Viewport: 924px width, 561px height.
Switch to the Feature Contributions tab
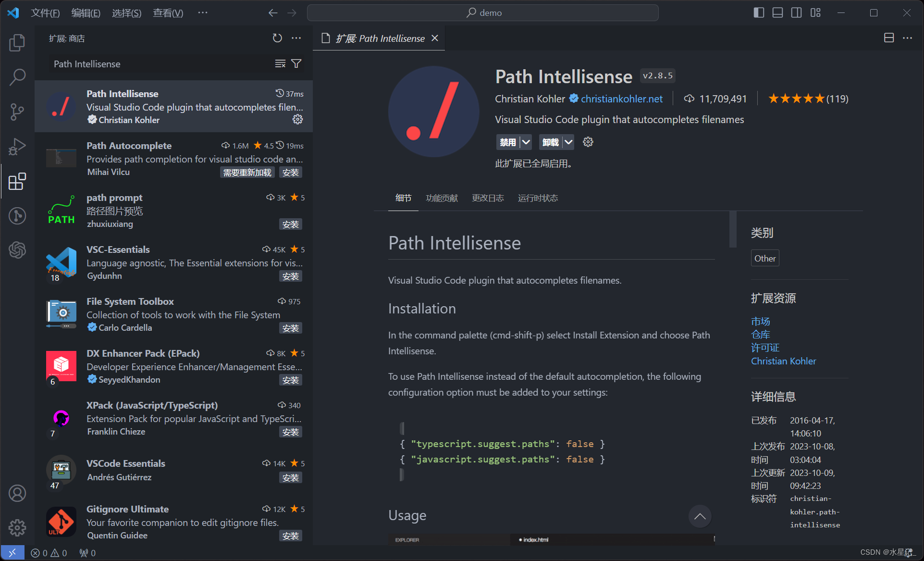pyautogui.click(x=442, y=198)
